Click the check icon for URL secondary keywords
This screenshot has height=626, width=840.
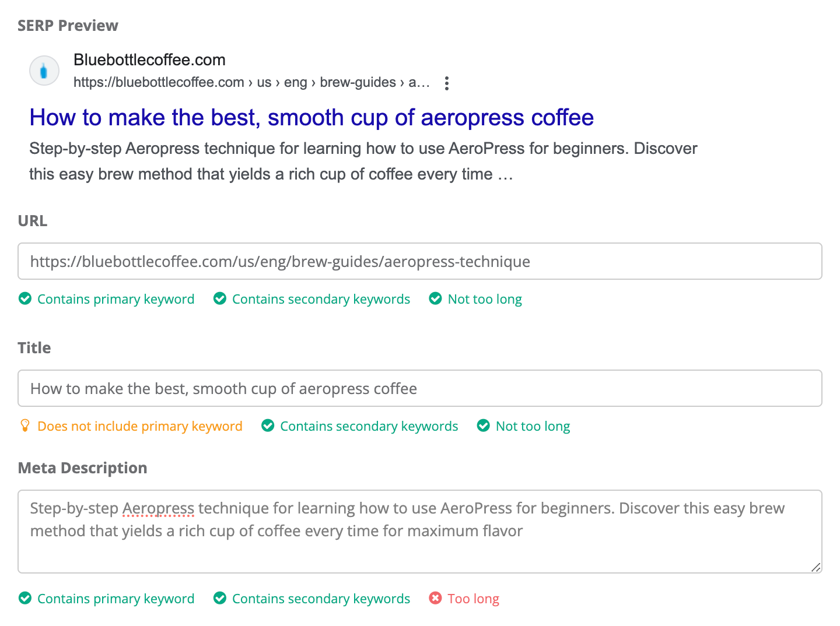coord(220,299)
